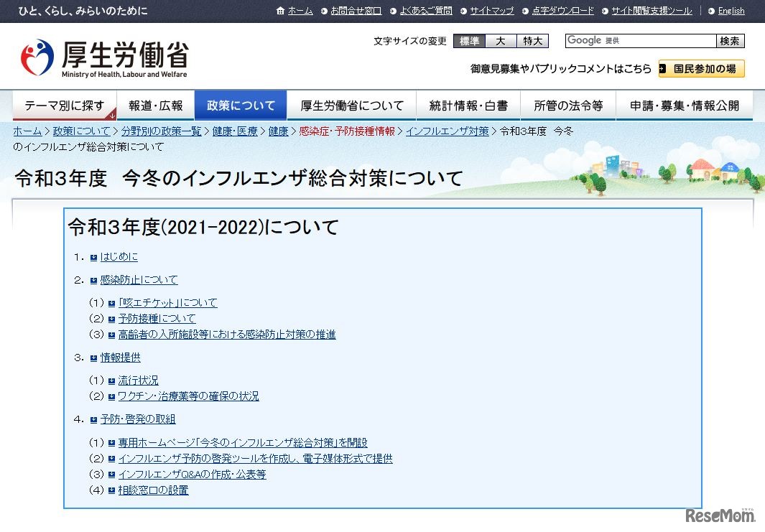Open the 報道・広報 section
The width and height of the screenshot is (765, 532).
[156, 105]
